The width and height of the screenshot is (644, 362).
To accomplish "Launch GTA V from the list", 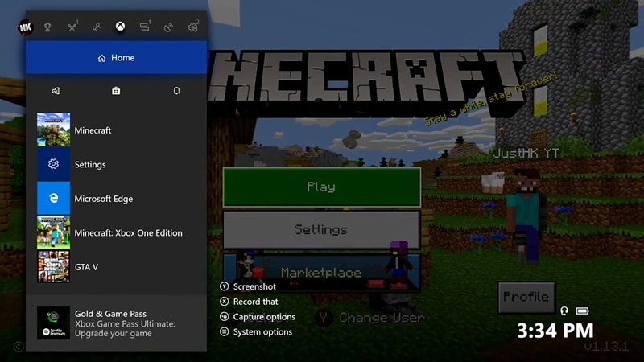I will pyautogui.click(x=116, y=267).
